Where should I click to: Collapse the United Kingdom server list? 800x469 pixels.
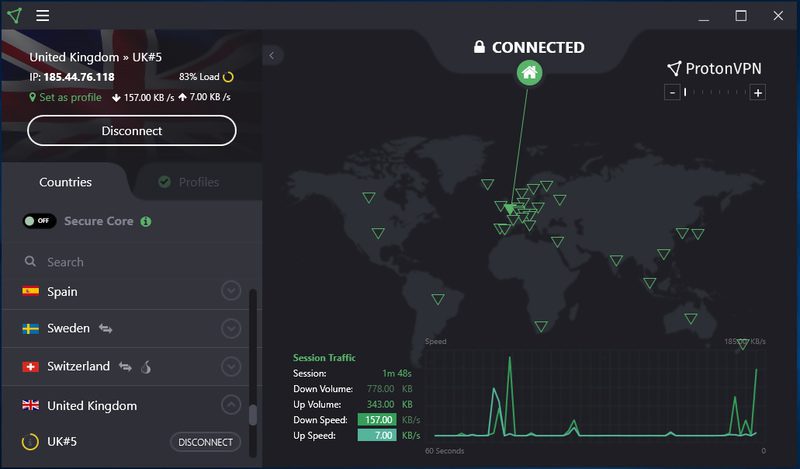(231, 405)
